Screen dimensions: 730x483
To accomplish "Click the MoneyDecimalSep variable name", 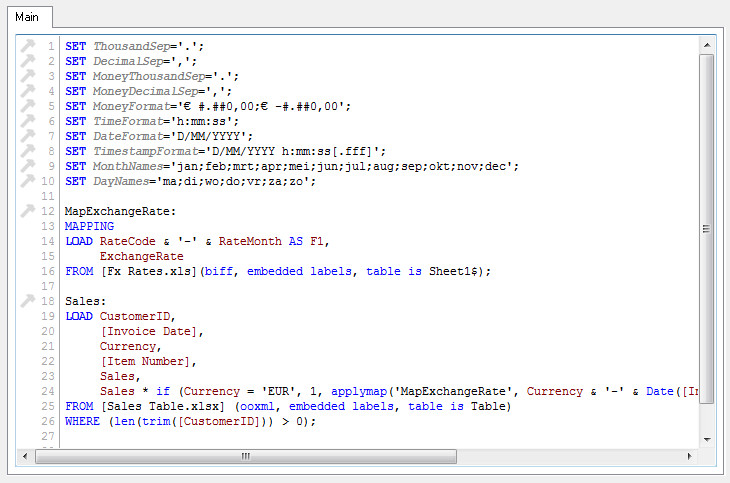I will point(146,91).
